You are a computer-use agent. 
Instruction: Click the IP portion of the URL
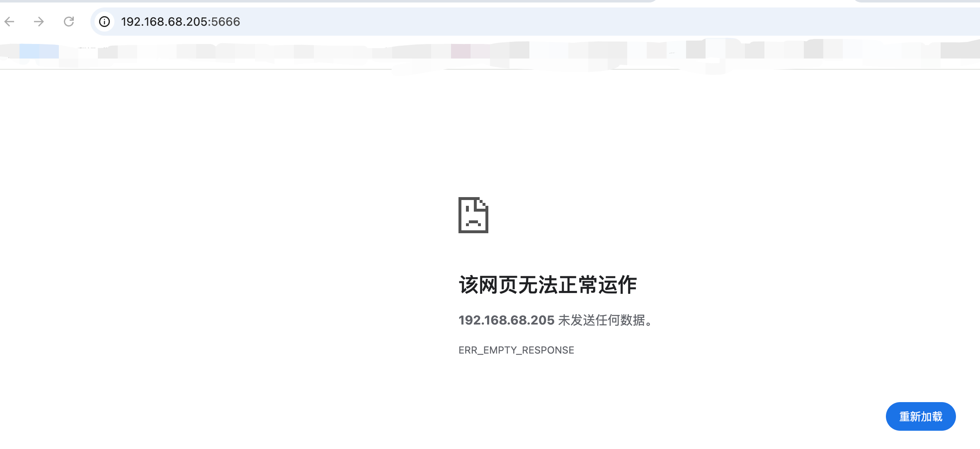coord(164,22)
